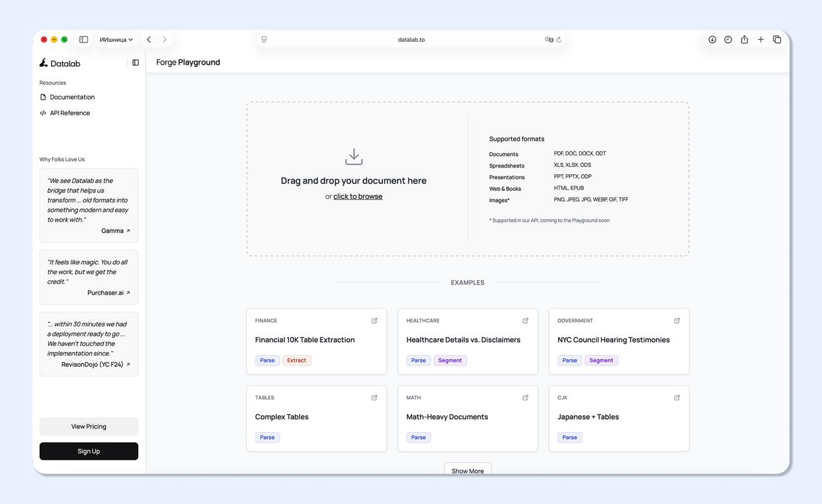The width and height of the screenshot is (822, 504).
Task: Open the Purchaser.ai testimonial link
Action: 109,293
